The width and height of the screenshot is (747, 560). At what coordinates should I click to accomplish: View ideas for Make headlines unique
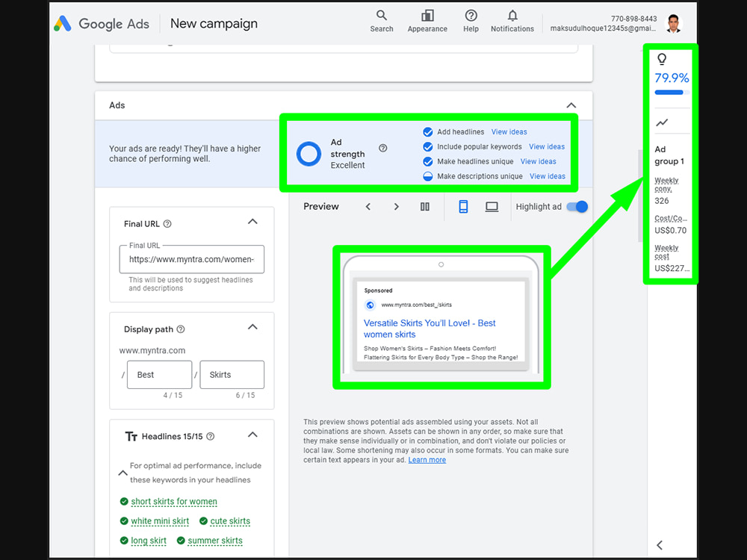539,161
